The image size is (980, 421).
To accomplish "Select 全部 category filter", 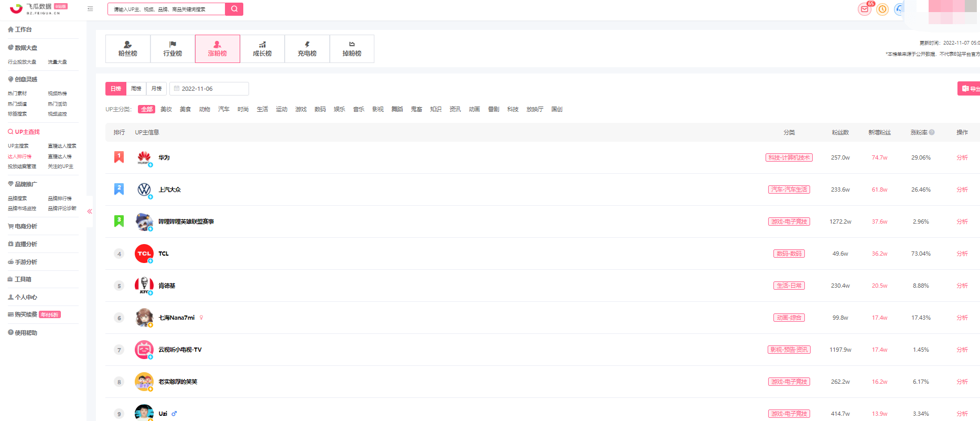I will [147, 109].
